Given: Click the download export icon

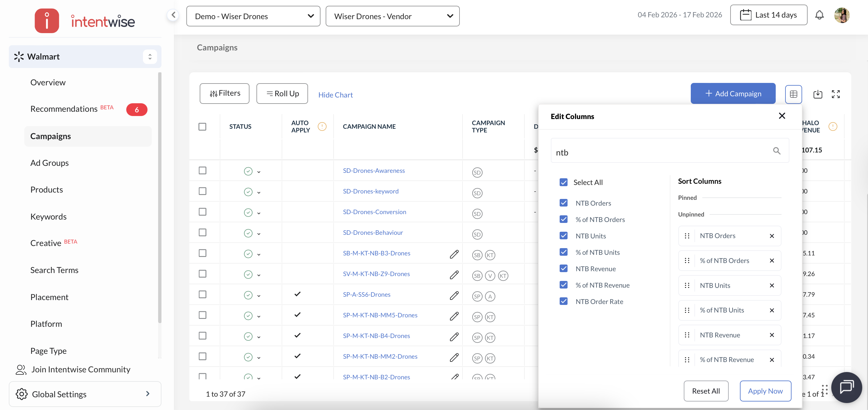Looking at the screenshot, I should pos(817,94).
